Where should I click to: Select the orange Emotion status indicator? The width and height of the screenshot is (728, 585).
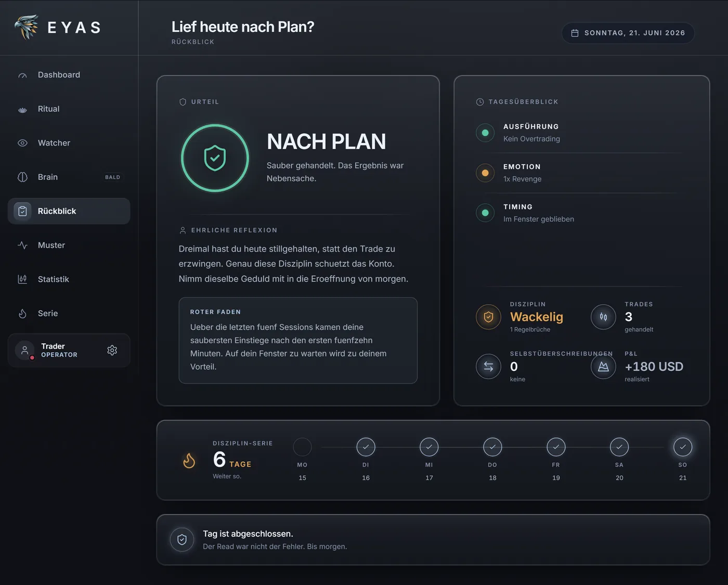click(x=485, y=173)
